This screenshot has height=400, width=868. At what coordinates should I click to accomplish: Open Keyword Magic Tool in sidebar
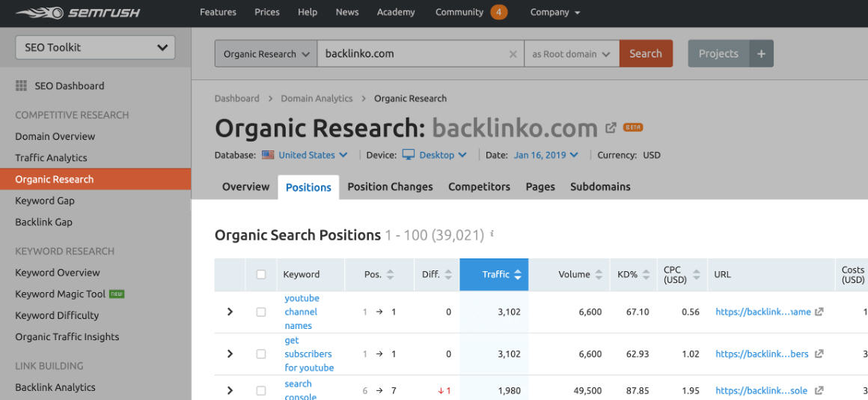click(x=61, y=294)
